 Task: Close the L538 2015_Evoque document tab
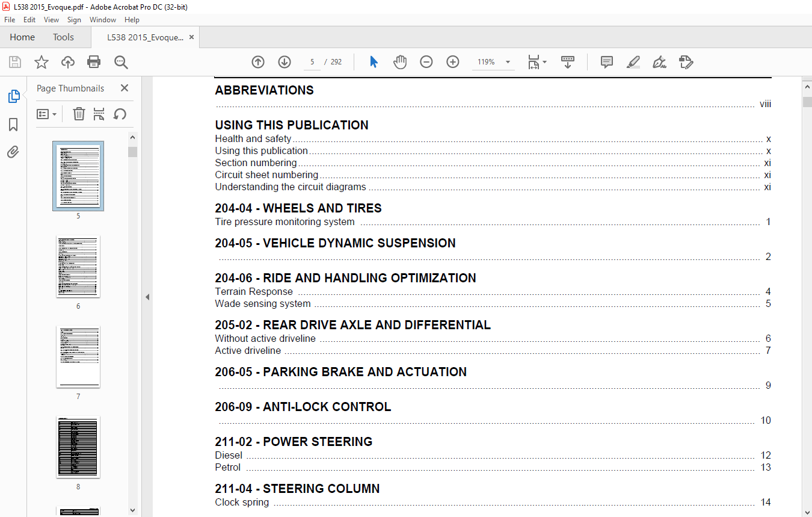[192, 37]
